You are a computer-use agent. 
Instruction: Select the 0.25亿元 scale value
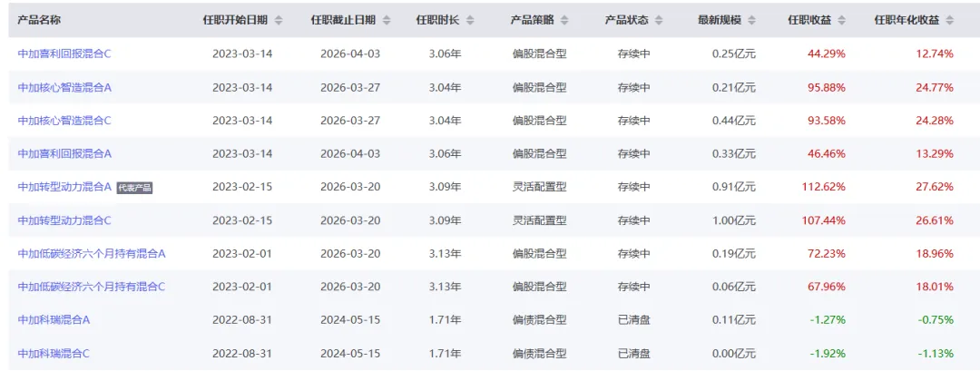tap(734, 54)
